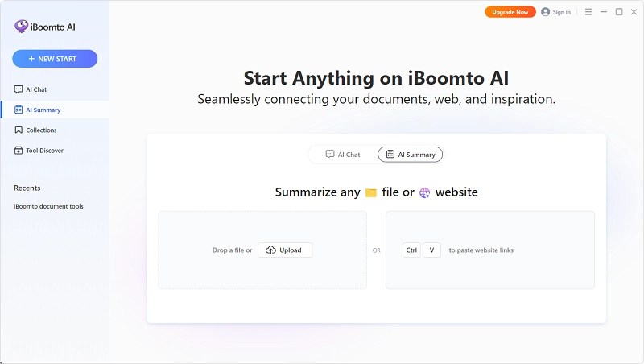644x364 pixels.
Task: Click the Sign in link
Action: coord(561,12)
